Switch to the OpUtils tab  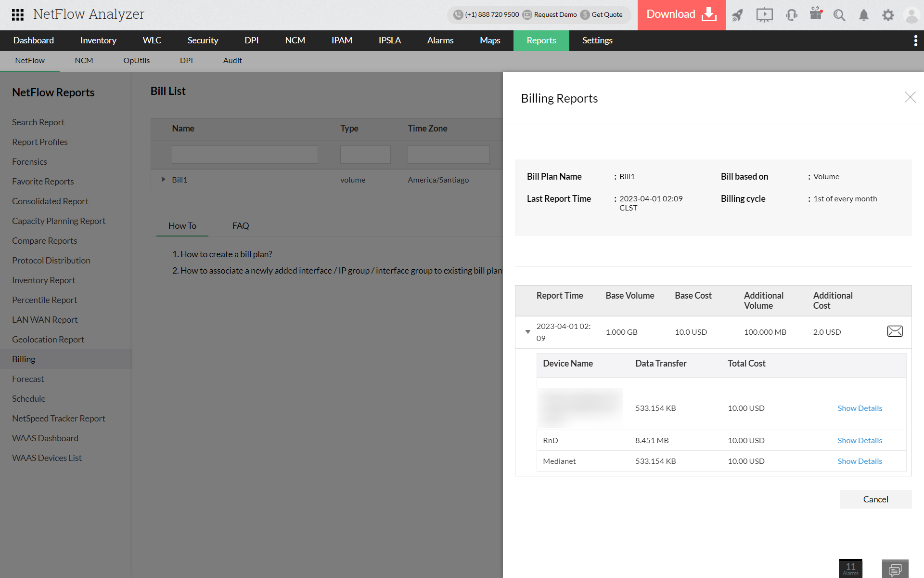137,61
